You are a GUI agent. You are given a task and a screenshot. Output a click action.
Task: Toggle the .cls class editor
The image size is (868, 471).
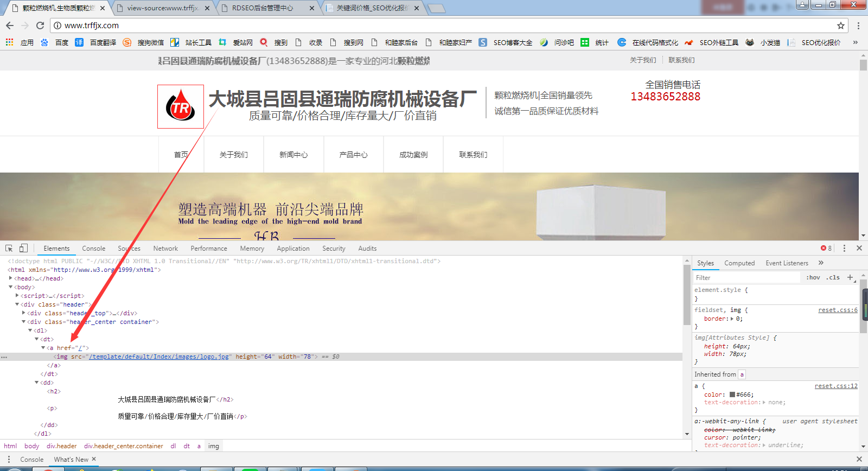pos(833,277)
